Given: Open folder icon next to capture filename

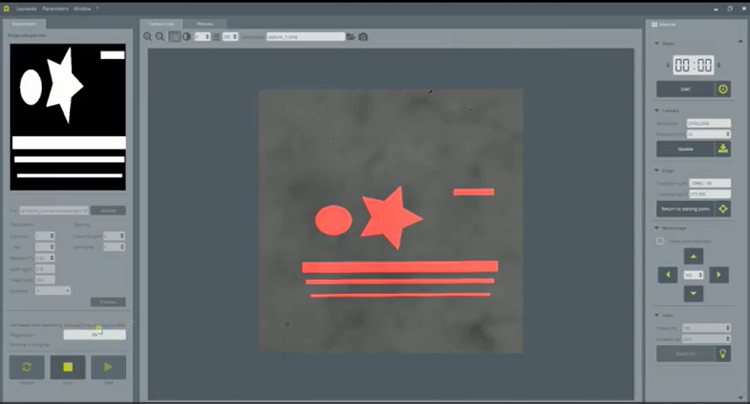Looking at the screenshot, I should pyautogui.click(x=351, y=37).
